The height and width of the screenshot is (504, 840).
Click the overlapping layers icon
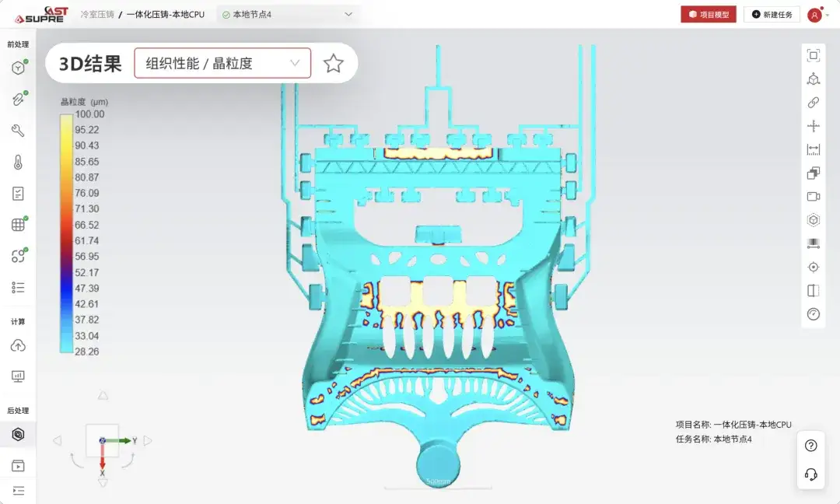coord(814,173)
